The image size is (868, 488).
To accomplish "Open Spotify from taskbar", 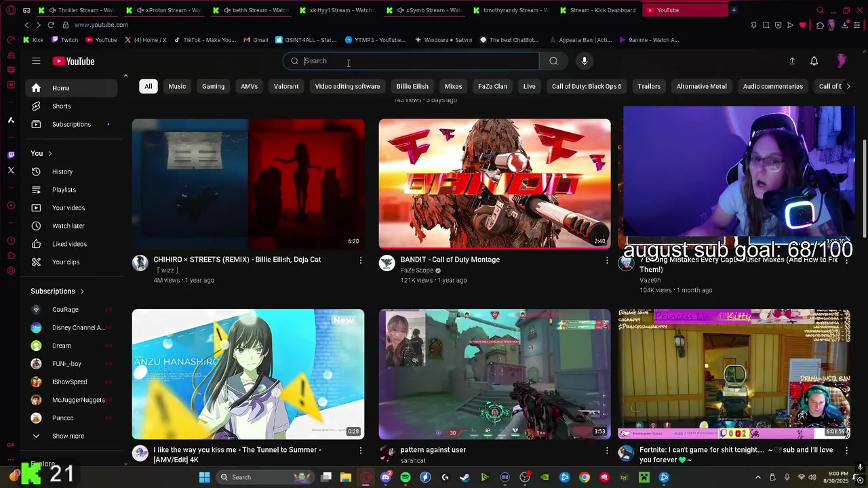I will coord(405,477).
